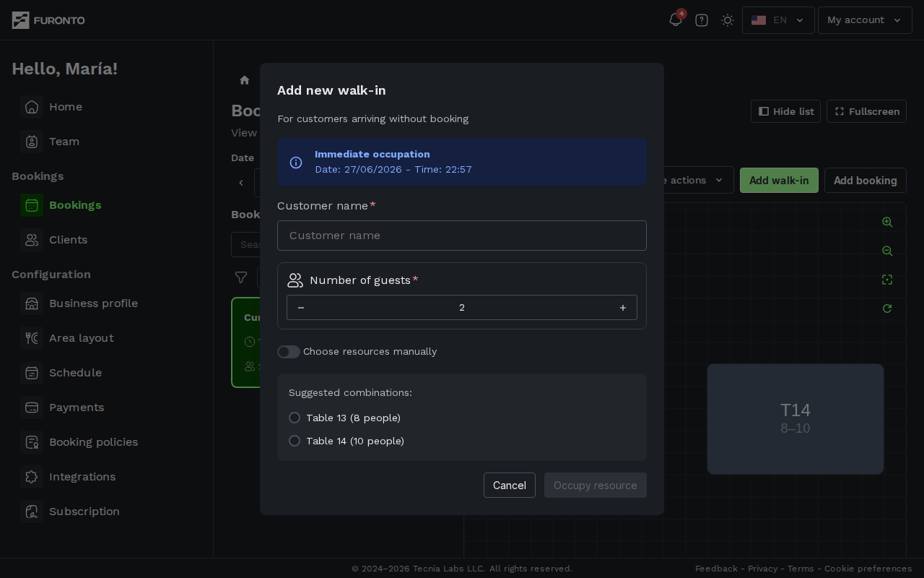Click the number of guests value field
Viewport: 924px width, 578px height.
tap(462, 308)
